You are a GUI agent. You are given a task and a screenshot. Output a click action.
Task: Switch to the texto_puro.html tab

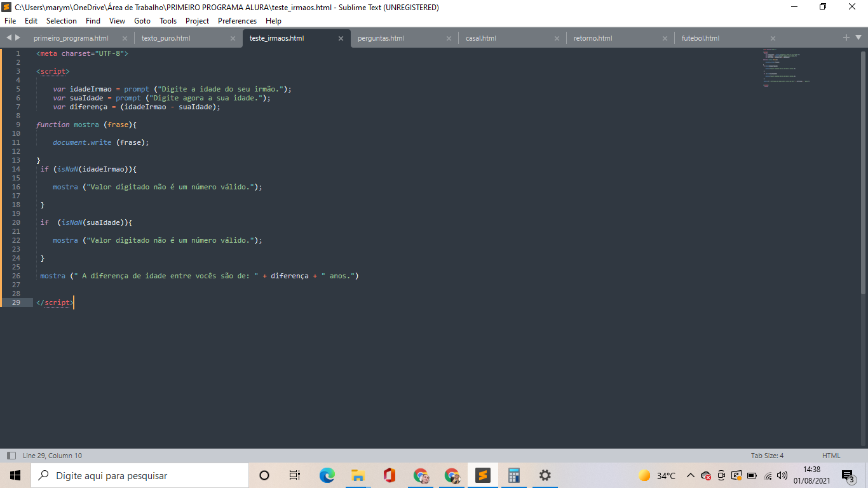click(166, 38)
